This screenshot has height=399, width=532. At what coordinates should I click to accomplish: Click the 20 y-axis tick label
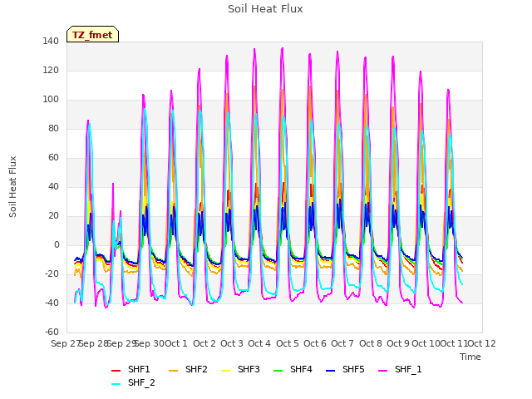tap(53, 216)
